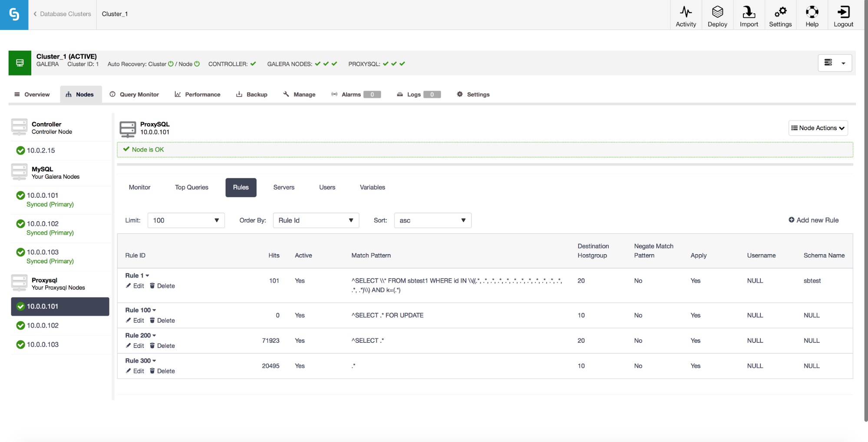This screenshot has height=442, width=868.
Task: Edit Rule 1
Action: 135,286
